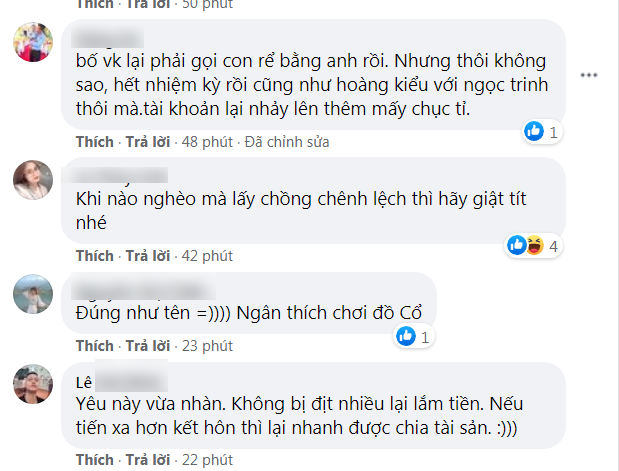Click Thích under the 23 phút comment
Viewport: 619px width, 471px height.
(94, 346)
